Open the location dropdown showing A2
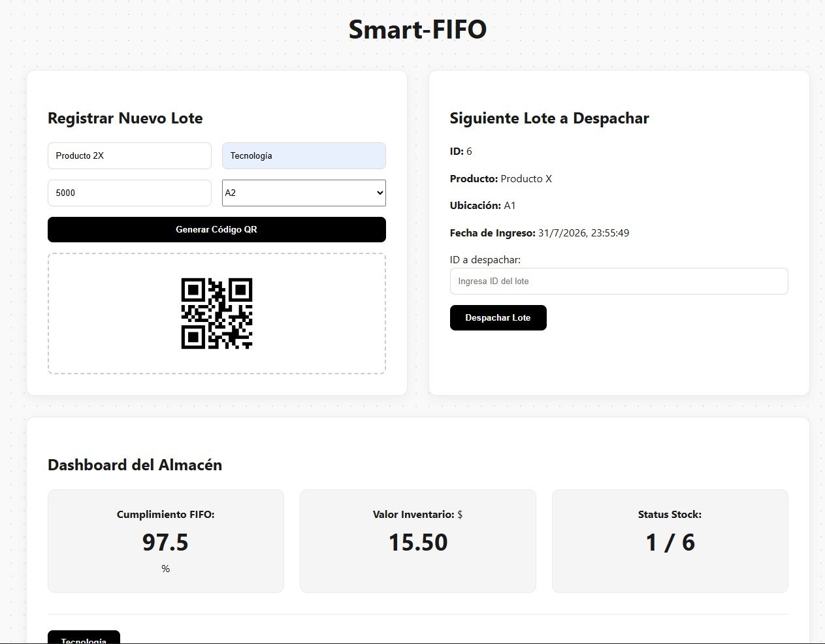The image size is (825, 644). coord(304,193)
